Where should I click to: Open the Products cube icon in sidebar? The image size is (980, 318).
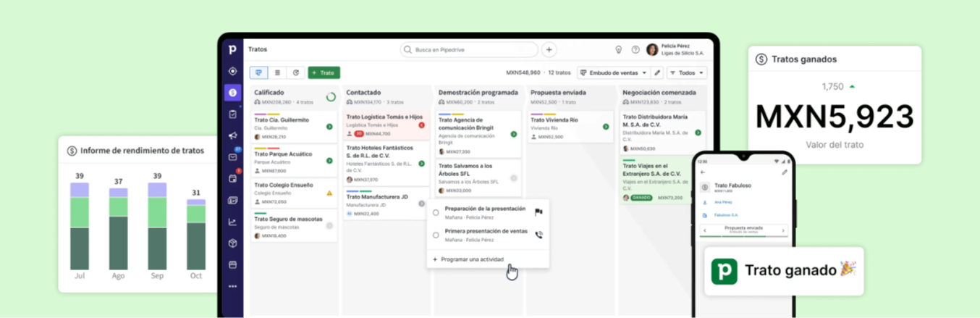232,243
